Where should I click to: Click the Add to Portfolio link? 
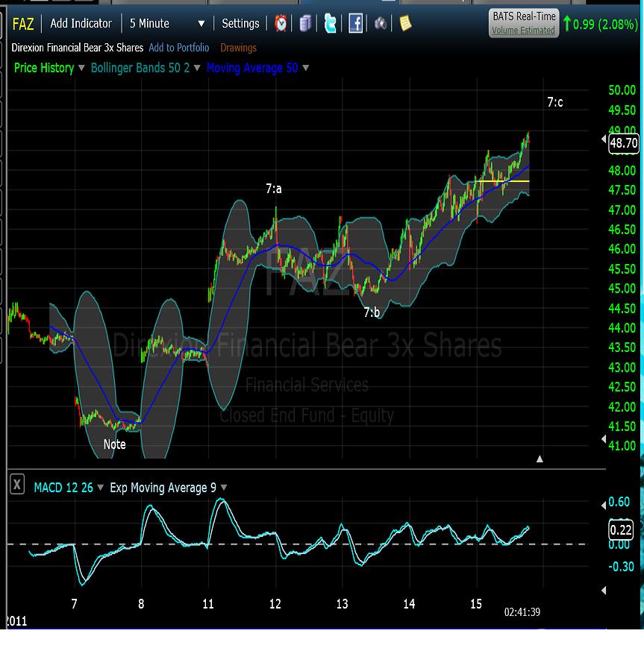[x=178, y=48]
